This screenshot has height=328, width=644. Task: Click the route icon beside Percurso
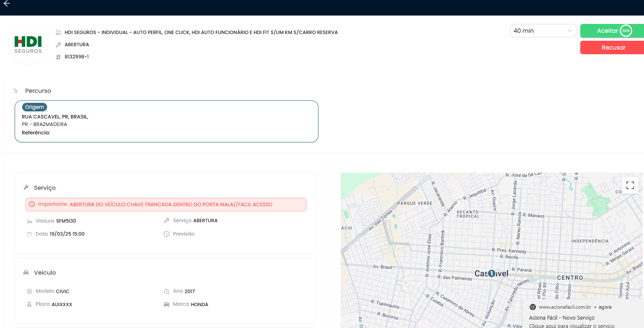(16, 91)
